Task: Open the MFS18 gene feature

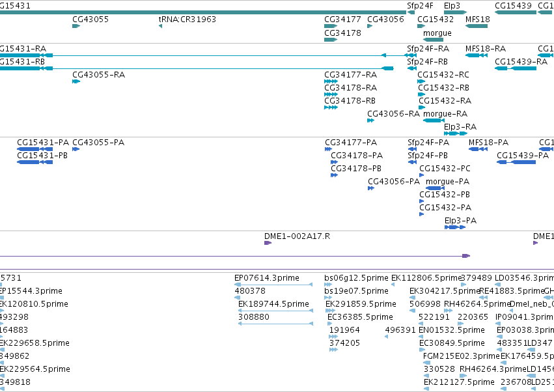Action: [x=477, y=26]
